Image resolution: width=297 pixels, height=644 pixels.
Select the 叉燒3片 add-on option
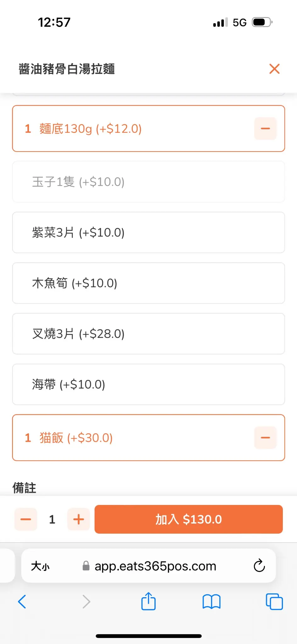(148, 334)
